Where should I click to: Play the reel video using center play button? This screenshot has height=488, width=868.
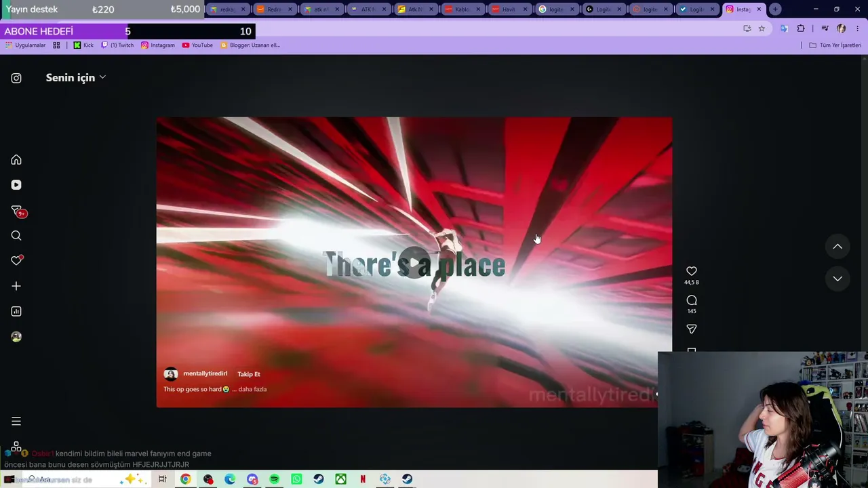pos(414,263)
